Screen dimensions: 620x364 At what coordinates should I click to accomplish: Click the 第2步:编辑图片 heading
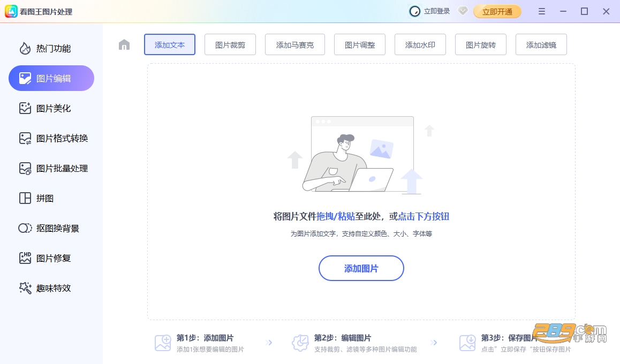(343, 338)
